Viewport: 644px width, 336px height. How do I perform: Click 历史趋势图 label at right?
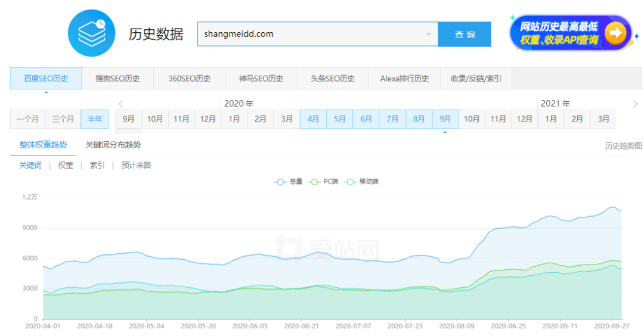point(623,145)
